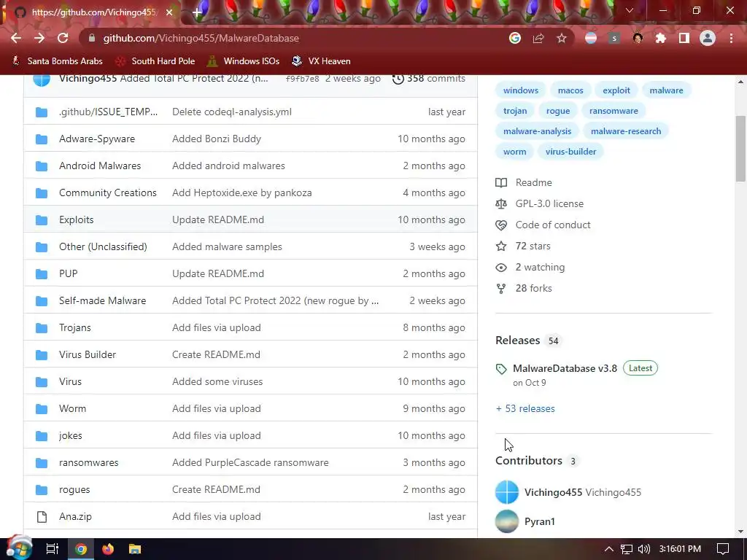Bookmark this page with the star icon
The image size is (747, 560).
click(562, 38)
